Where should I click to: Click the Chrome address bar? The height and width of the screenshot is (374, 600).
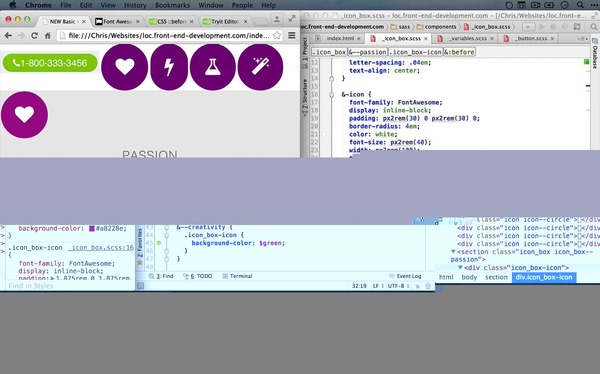tap(168, 36)
